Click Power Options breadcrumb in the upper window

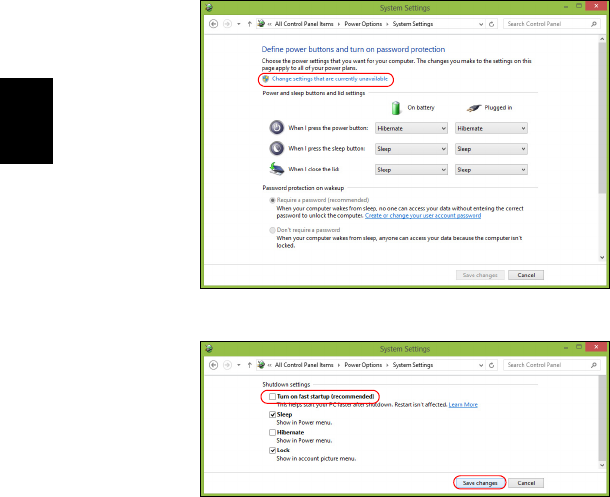click(363, 24)
